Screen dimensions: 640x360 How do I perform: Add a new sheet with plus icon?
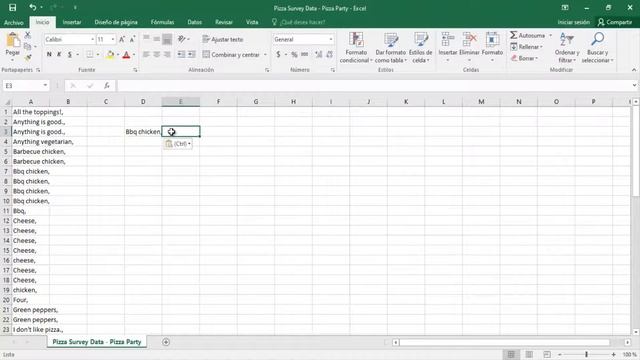point(166,342)
